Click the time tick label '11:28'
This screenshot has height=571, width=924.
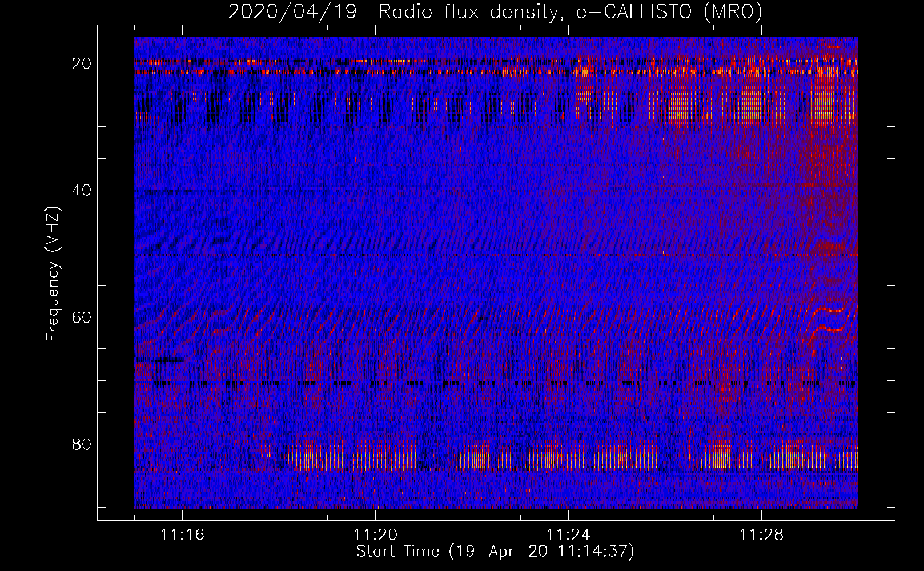click(761, 534)
